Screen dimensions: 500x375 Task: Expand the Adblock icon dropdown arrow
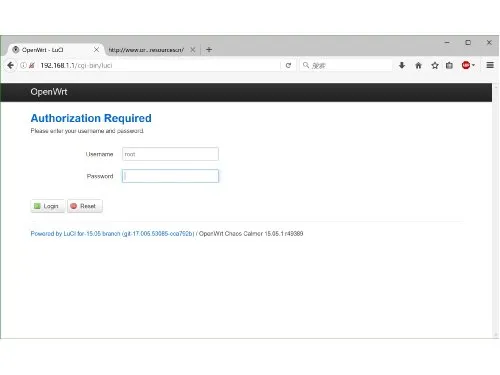pyautogui.click(x=473, y=65)
